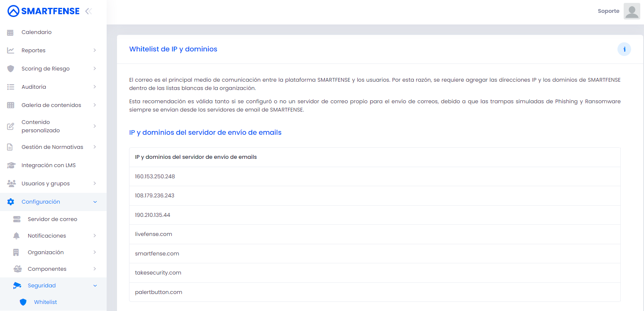Click the Gestión de Normativas document icon

pyautogui.click(x=11, y=147)
